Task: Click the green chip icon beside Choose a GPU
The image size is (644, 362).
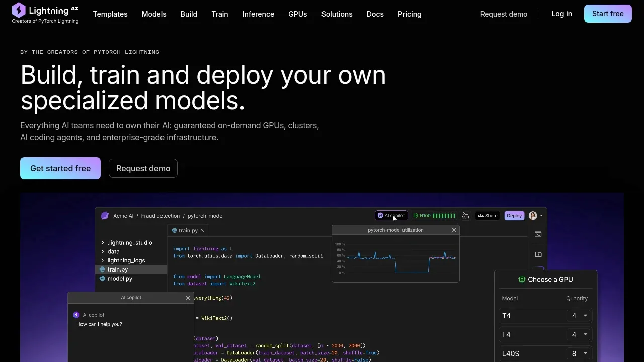Action: (522, 279)
